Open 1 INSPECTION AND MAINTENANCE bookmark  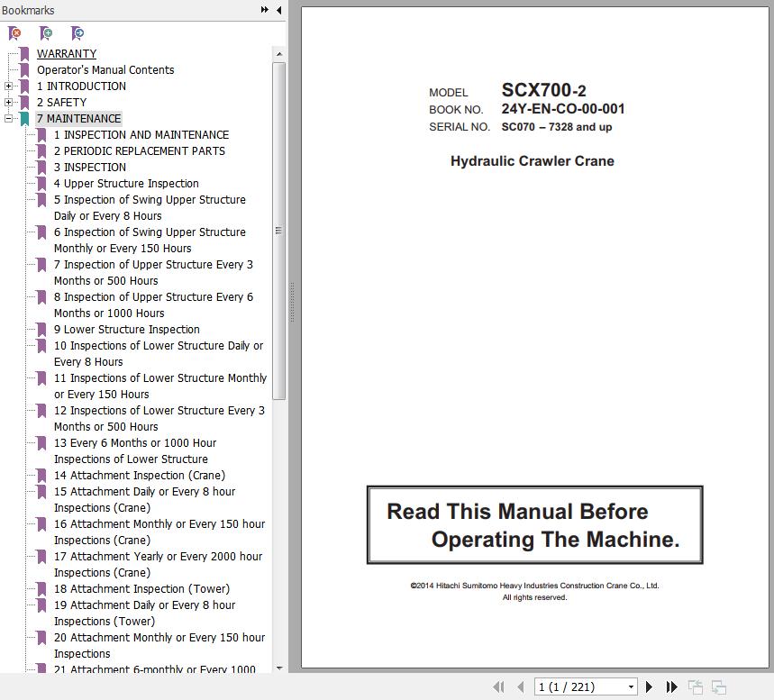[141, 135]
